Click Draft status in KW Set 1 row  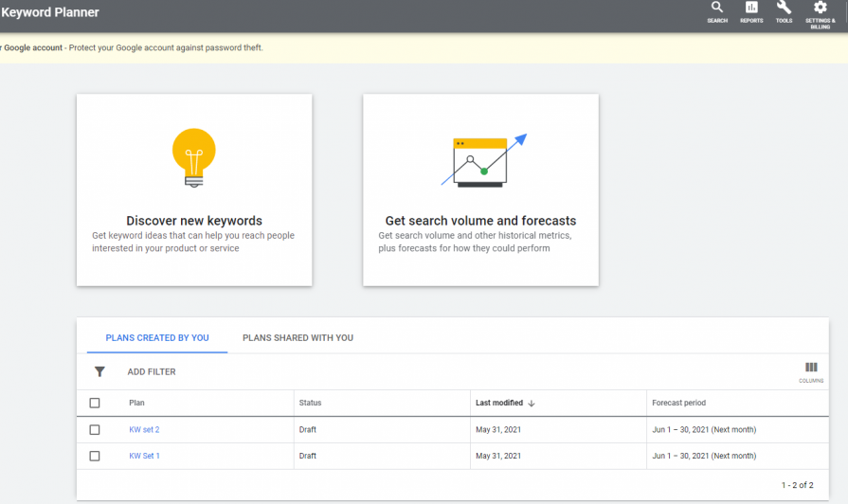pyautogui.click(x=307, y=456)
